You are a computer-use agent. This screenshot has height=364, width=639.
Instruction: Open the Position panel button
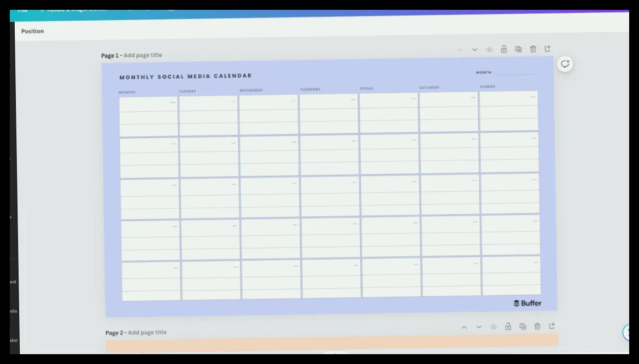tap(33, 31)
